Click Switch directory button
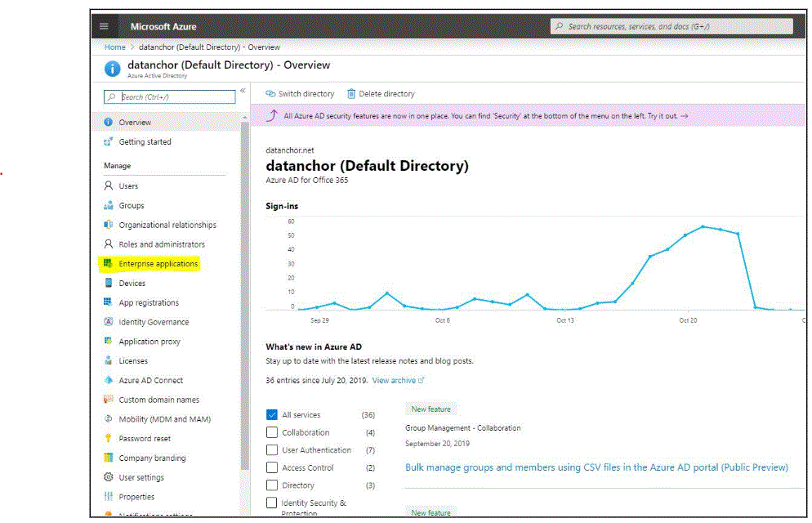Image resolution: width=812 pixels, height=523 pixels. 300,94
